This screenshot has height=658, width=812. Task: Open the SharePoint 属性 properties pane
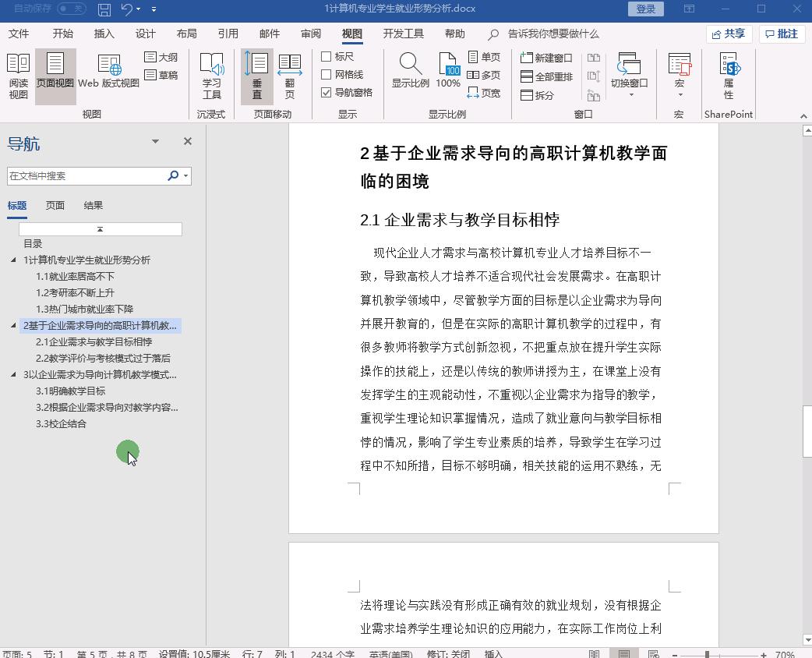point(728,76)
